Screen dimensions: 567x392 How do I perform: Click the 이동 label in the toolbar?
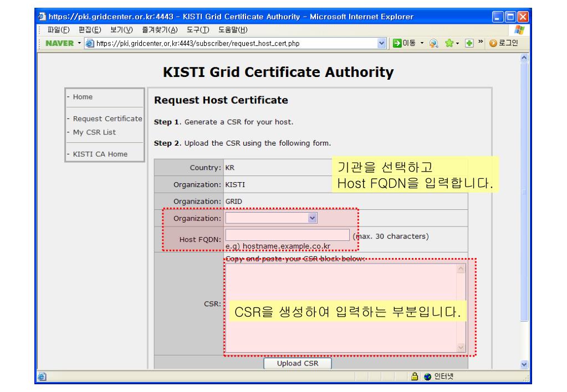pyautogui.click(x=410, y=43)
